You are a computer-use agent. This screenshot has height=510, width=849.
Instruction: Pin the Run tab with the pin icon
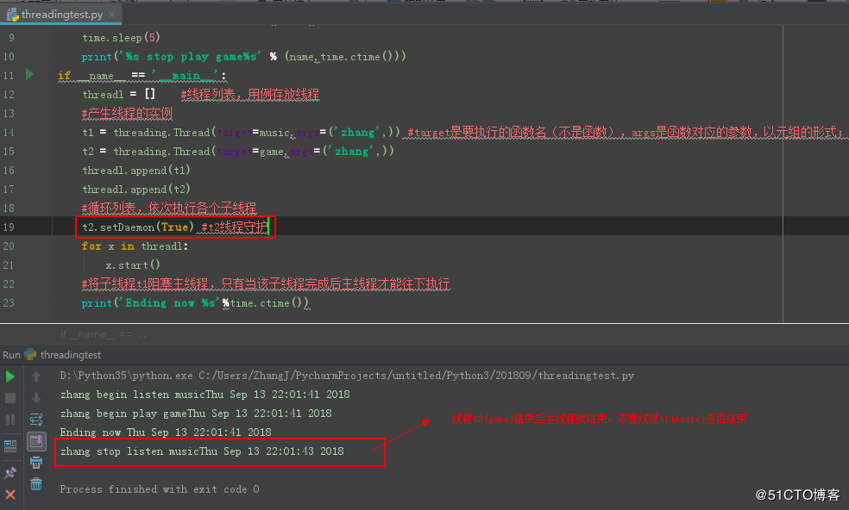10,473
